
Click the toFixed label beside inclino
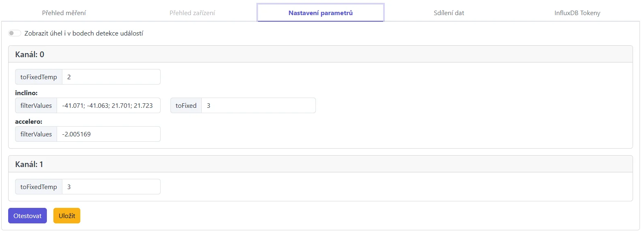coord(186,105)
